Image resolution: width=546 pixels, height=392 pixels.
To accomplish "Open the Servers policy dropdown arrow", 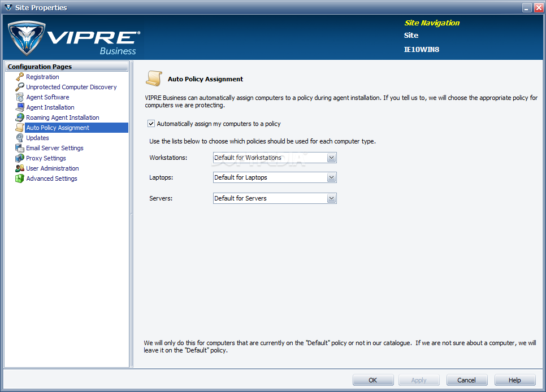I will (331, 198).
